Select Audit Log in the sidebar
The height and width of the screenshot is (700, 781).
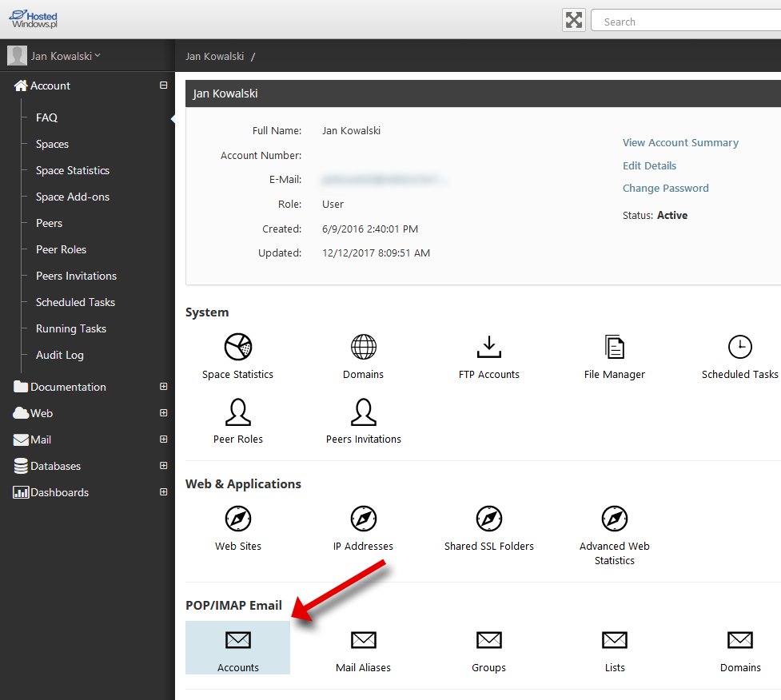60,355
